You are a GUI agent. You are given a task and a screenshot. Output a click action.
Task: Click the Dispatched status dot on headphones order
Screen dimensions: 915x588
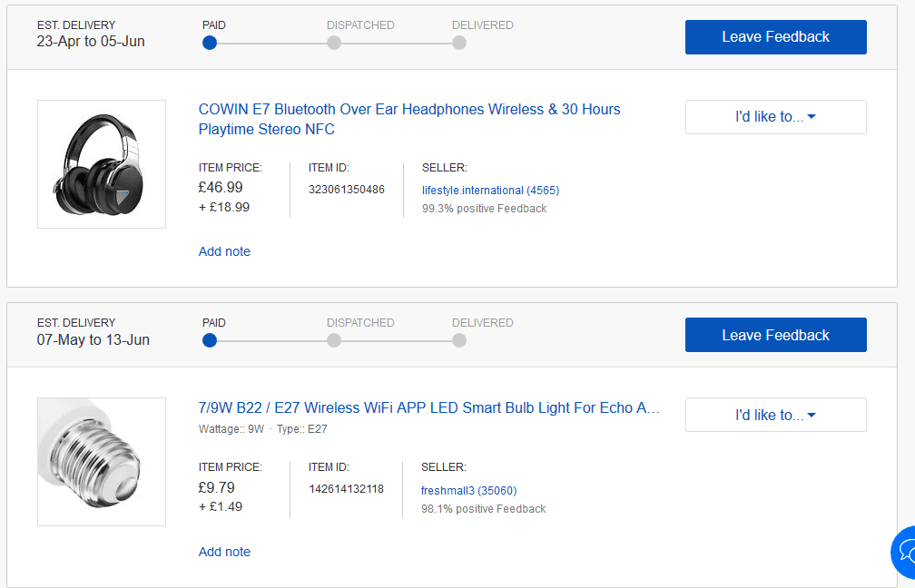tap(334, 43)
